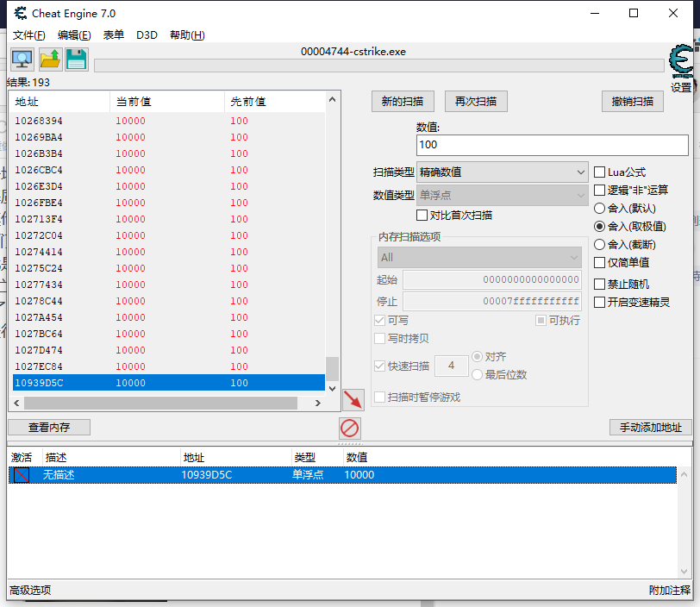Click the open folder load-table icon
Image resolution: width=700 pixels, height=607 pixels.
tap(50, 59)
